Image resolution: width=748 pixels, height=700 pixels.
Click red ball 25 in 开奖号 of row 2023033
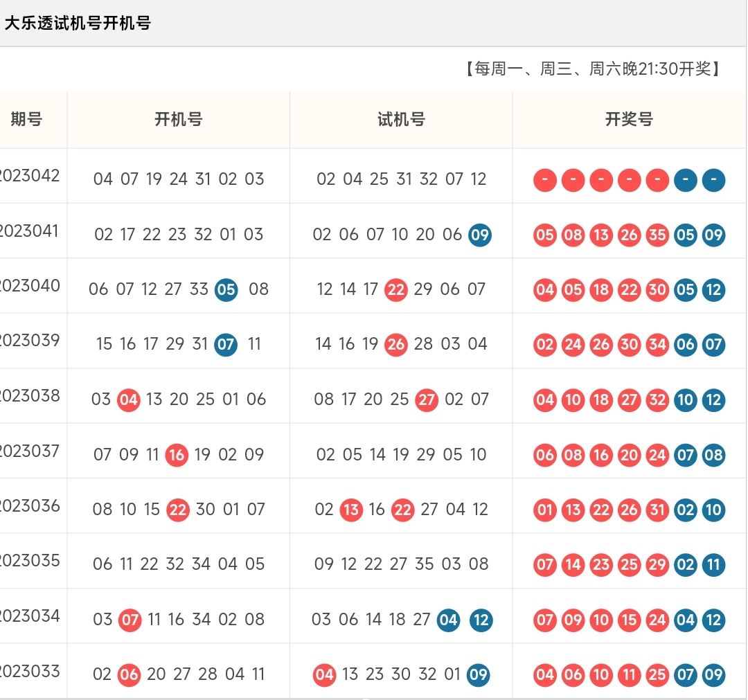657,674
